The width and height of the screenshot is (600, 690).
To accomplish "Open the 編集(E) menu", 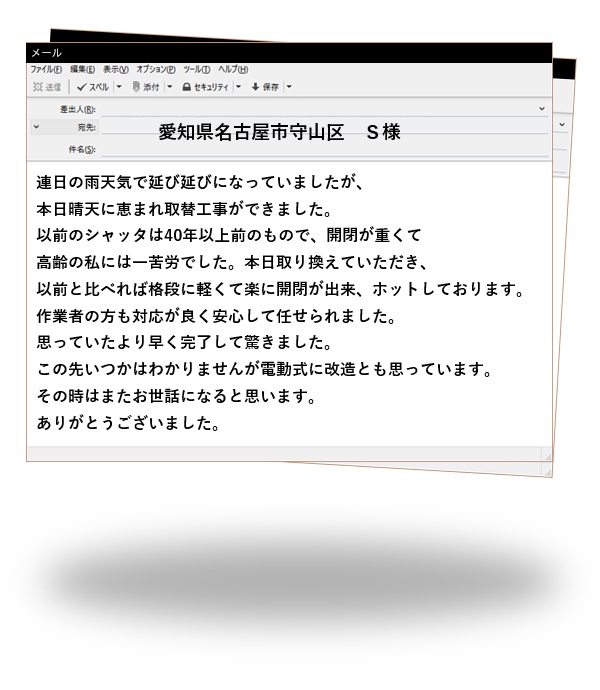I will (x=82, y=70).
